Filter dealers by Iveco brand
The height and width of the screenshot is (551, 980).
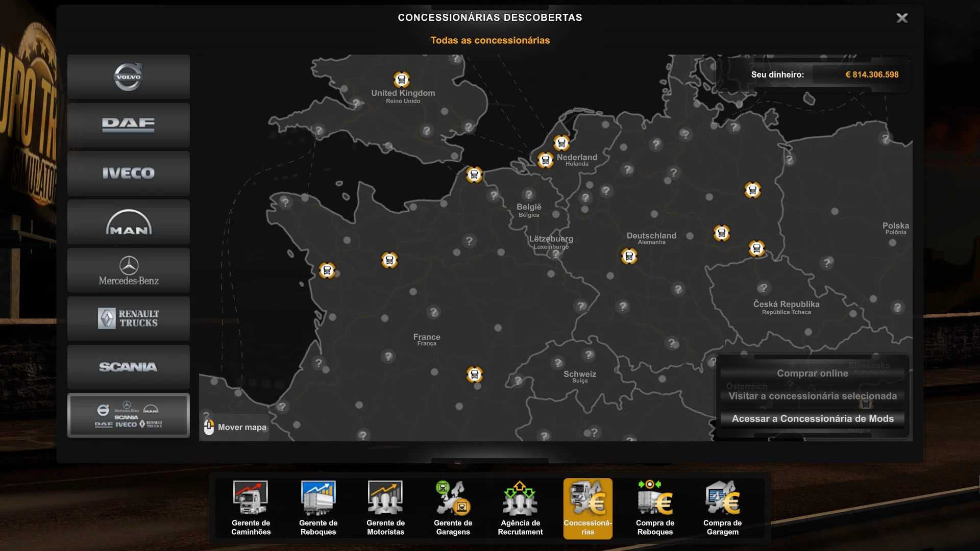[x=128, y=173]
